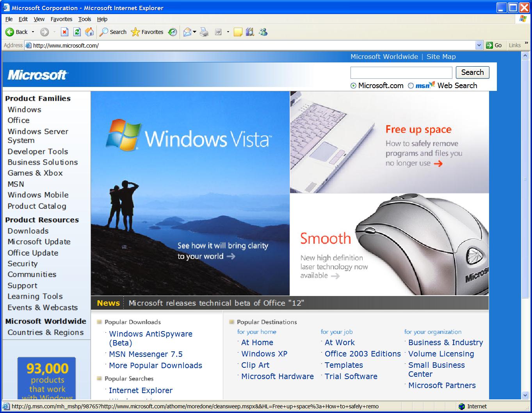This screenshot has width=532, height=413.
Task: Open the Microsoft Partners link
Action: pos(442,385)
